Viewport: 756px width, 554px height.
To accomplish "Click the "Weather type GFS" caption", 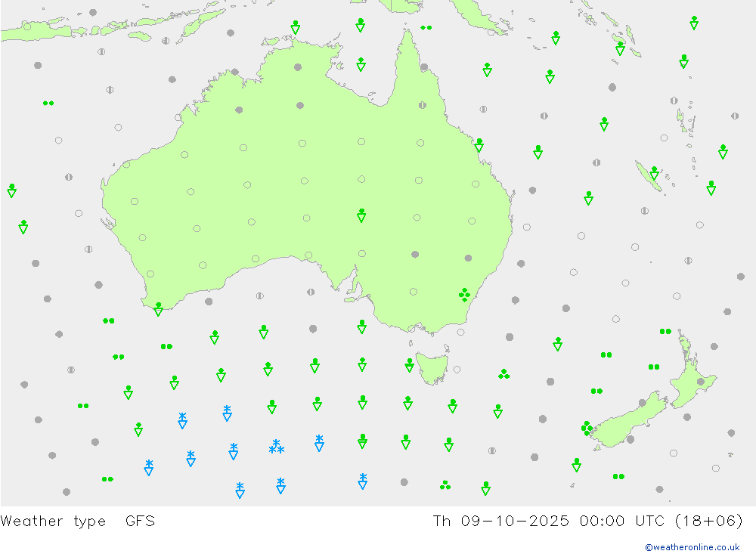I will (x=78, y=522).
